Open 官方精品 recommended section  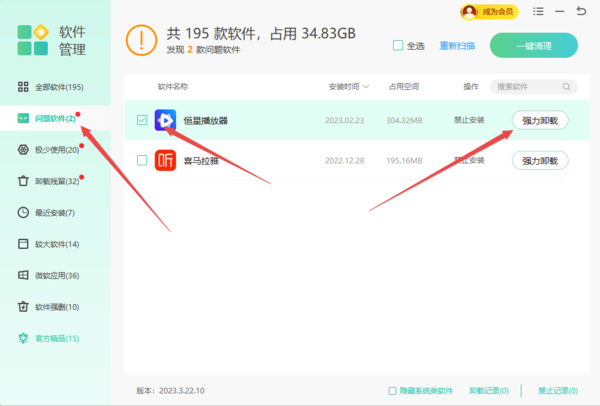[56, 338]
